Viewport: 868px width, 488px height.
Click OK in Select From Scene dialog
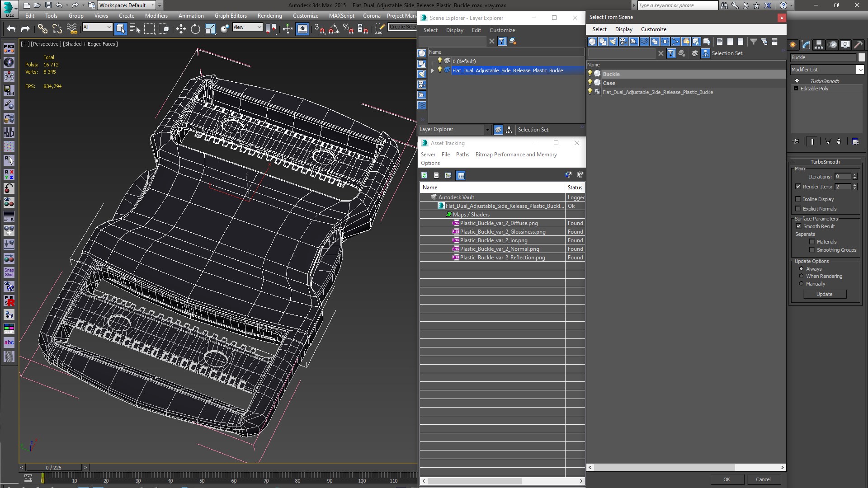[726, 479]
